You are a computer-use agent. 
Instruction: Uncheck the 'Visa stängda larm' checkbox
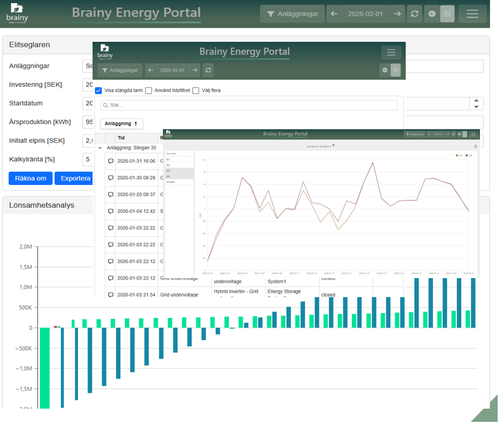(x=99, y=91)
